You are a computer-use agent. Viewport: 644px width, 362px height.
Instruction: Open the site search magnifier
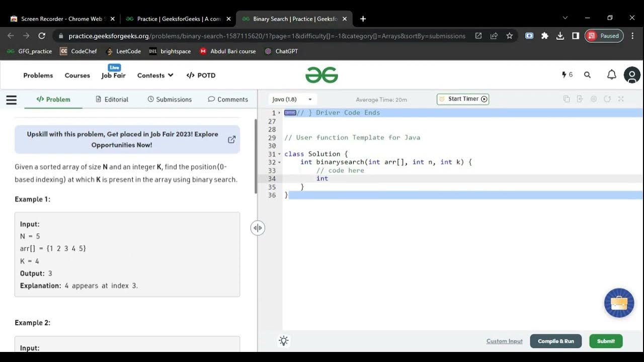pyautogui.click(x=587, y=75)
